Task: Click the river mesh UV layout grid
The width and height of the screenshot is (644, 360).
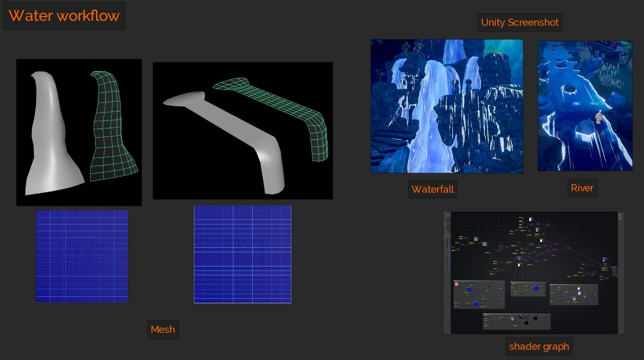Action: pyautogui.click(x=242, y=254)
